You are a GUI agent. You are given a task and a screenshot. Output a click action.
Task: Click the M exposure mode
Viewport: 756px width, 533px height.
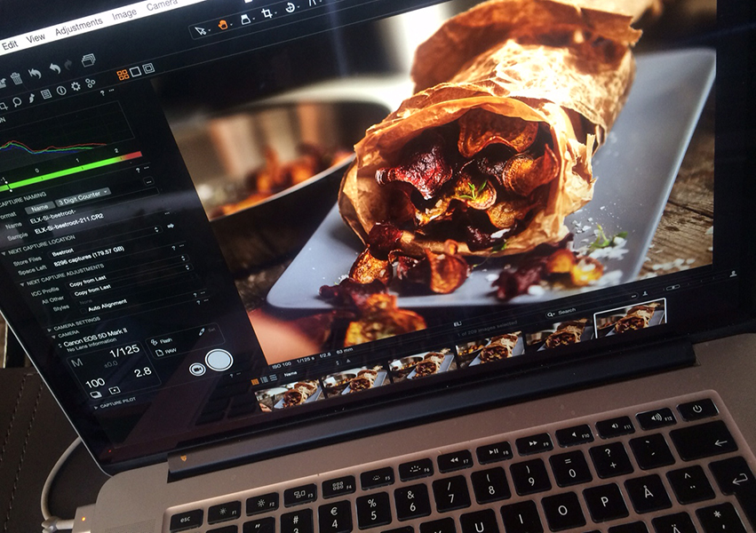coord(76,362)
